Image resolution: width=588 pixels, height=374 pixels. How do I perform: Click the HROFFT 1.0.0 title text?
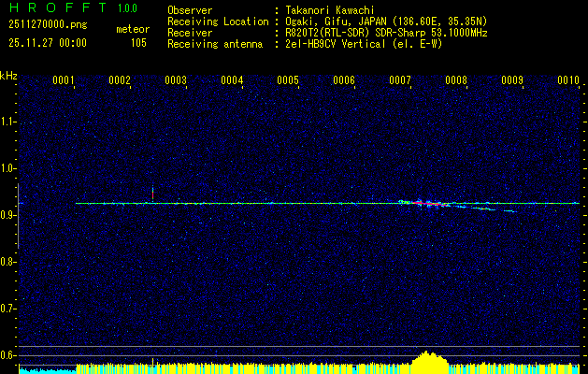[73, 7]
